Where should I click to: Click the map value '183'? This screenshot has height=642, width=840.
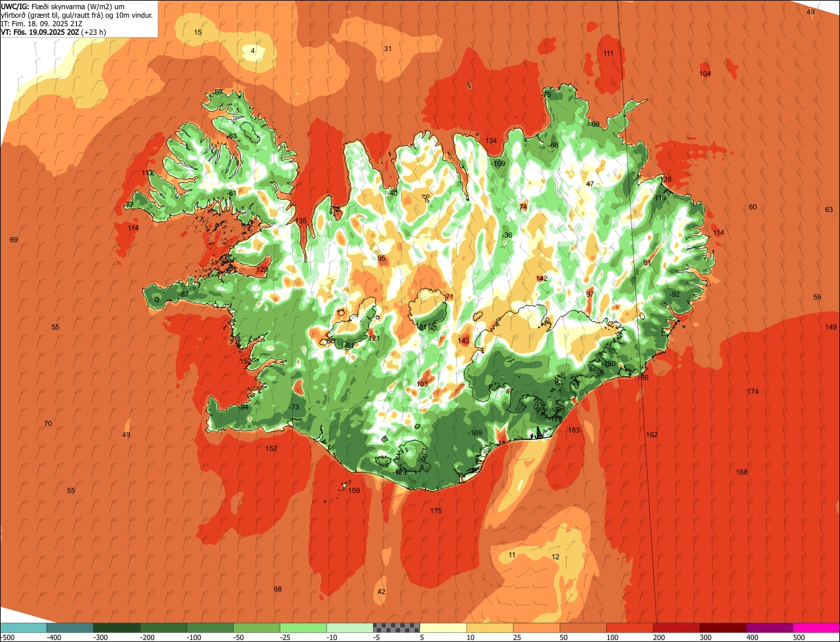tap(574, 430)
